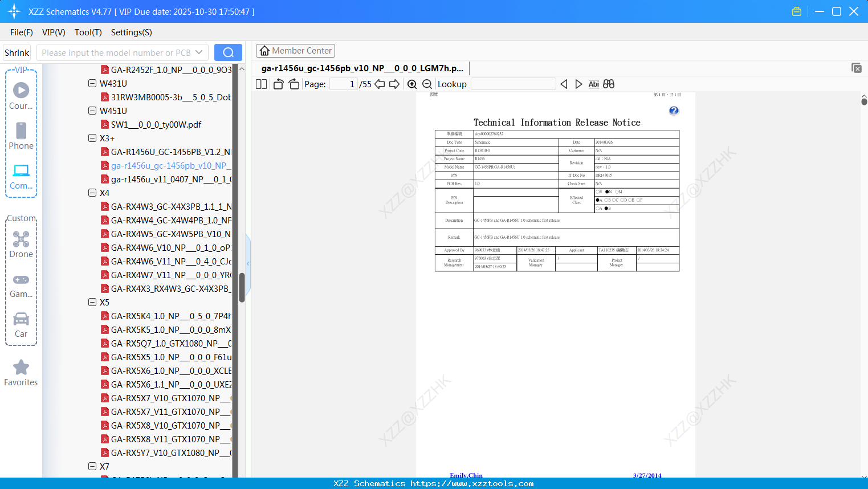
Task: Open 31RW3MB0005-3b file under W431U
Action: pos(171,97)
